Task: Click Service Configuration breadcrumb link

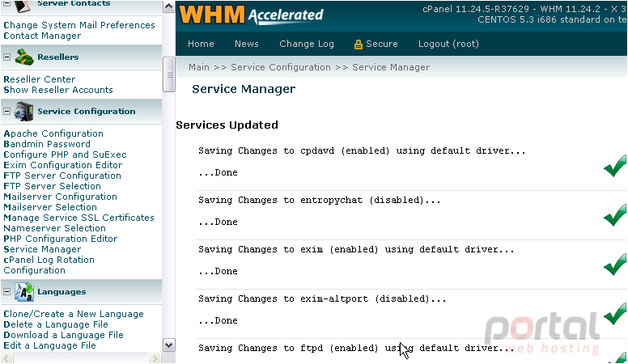Action: [281, 67]
